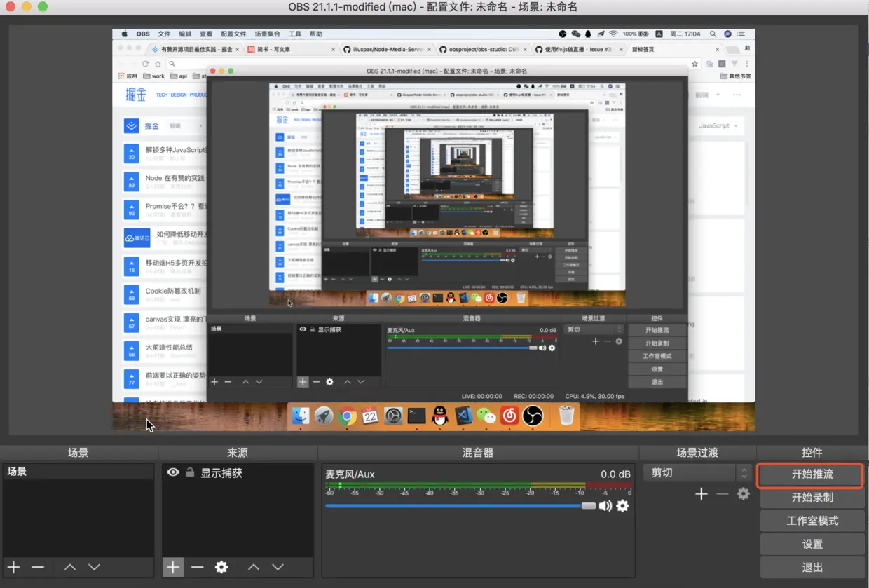Toggle eye icon in nested OBS preview Sources
The width and height of the screenshot is (869, 588).
[303, 329]
